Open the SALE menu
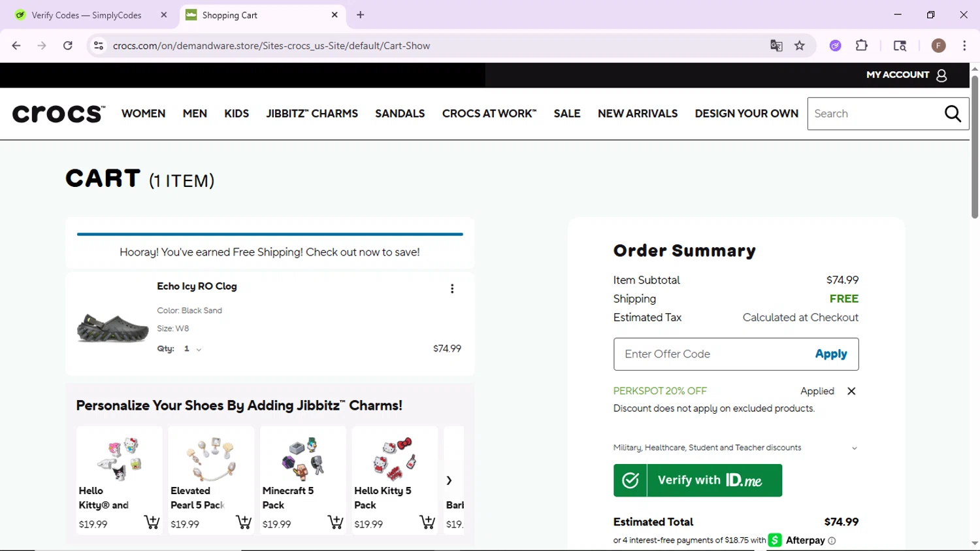This screenshot has height=551, width=980. [567, 114]
